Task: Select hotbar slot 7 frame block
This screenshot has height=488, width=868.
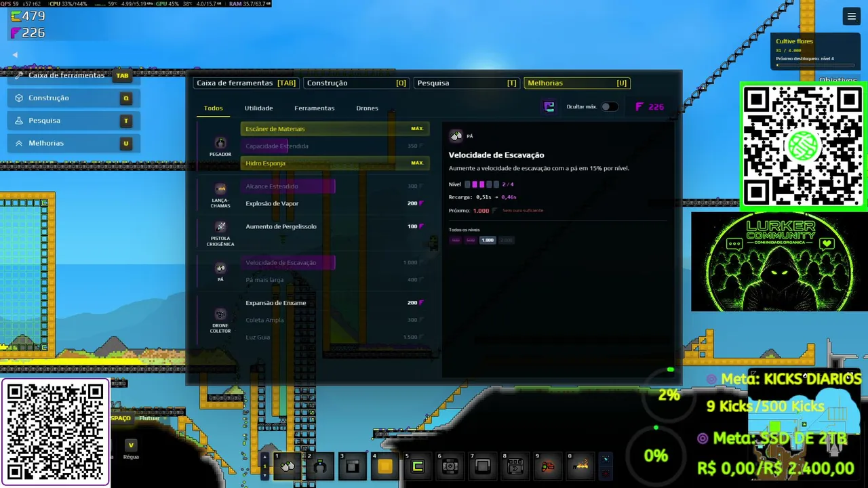Action: pos(483,466)
